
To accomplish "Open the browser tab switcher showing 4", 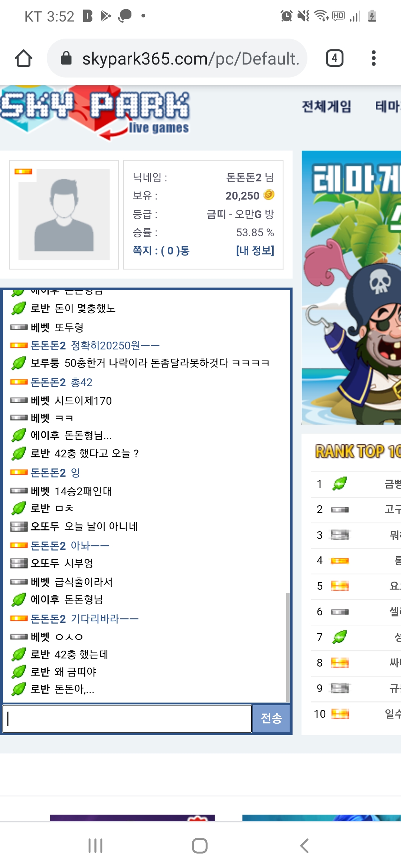I will (335, 58).
